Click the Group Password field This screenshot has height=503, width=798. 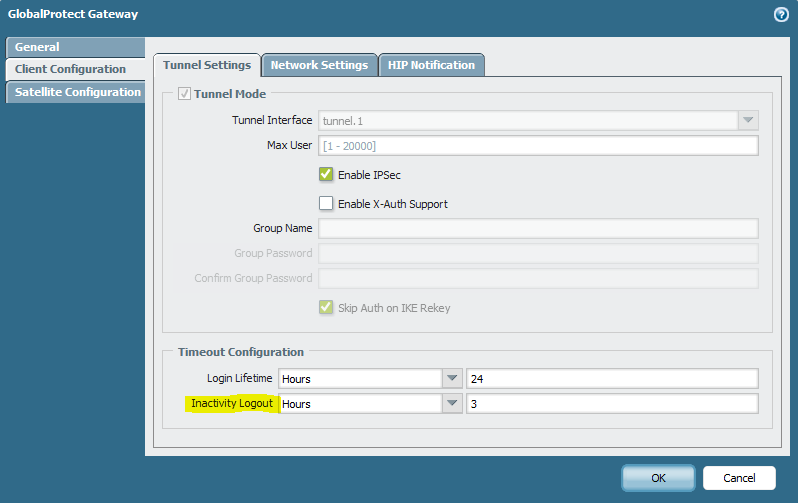point(538,253)
